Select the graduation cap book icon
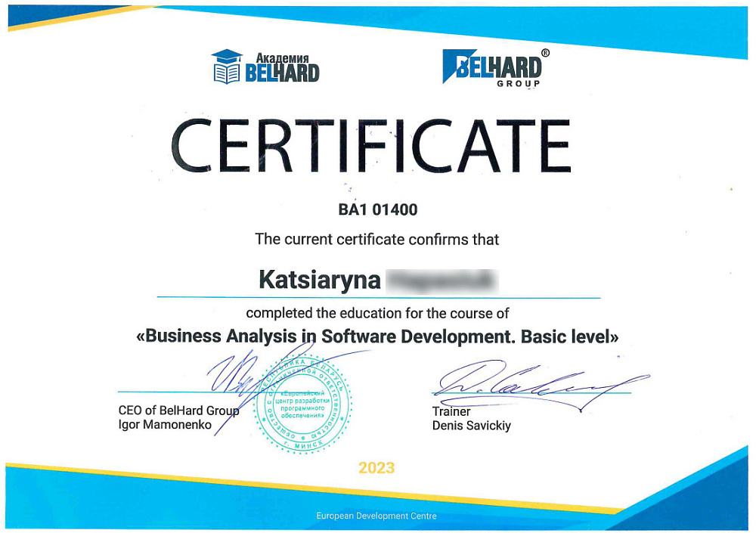 [x=226, y=67]
